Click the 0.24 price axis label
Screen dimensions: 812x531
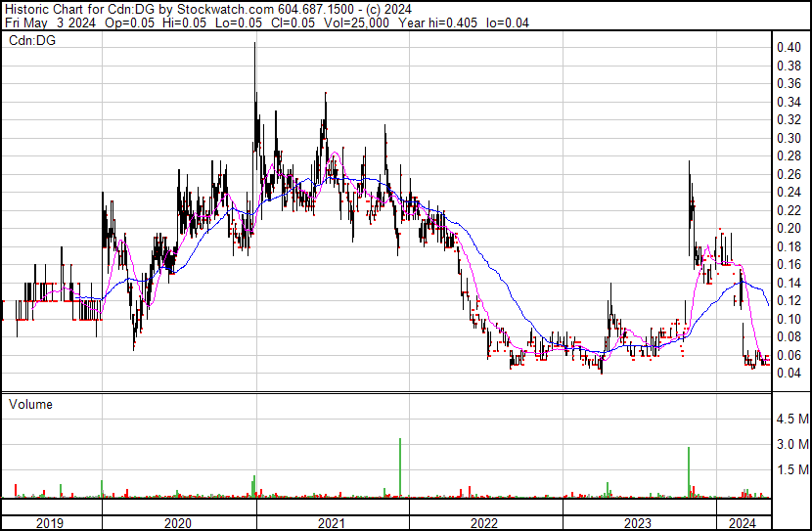(789, 193)
